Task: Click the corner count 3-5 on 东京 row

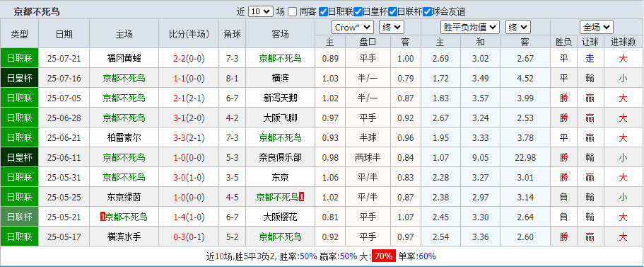Action: point(232,177)
